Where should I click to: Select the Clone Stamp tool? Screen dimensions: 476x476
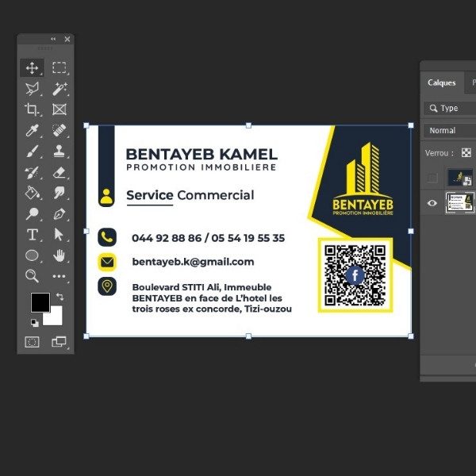[x=59, y=151]
